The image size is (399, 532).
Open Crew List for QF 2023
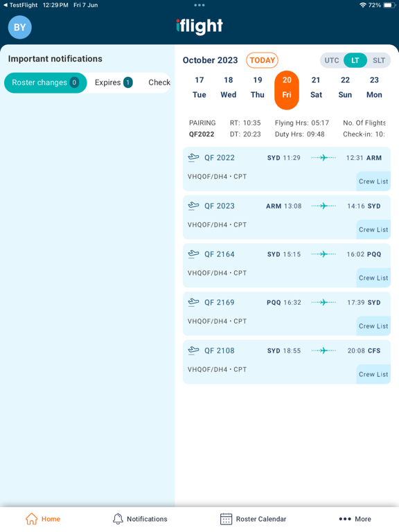373,229
